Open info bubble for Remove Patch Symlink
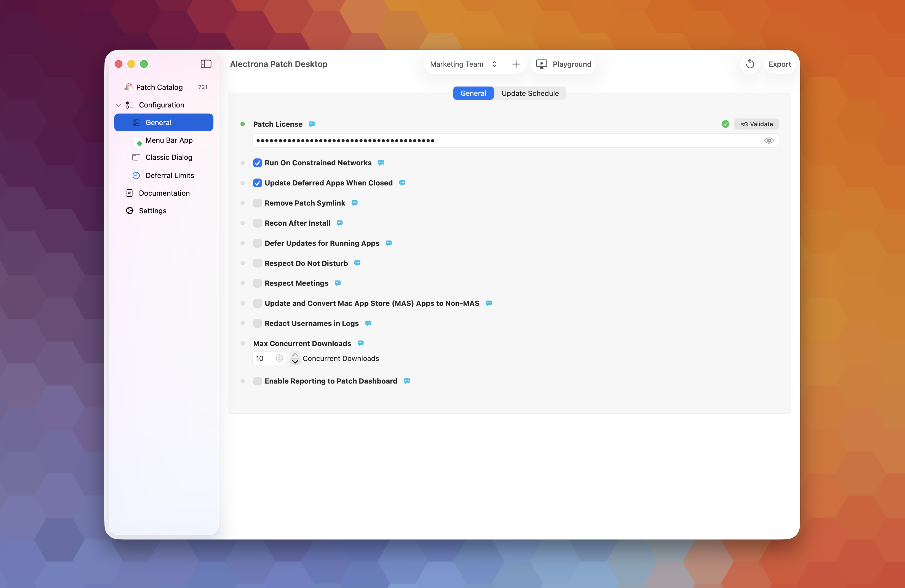This screenshot has width=905, height=588. pyautogui.click(x=354, y=203)
